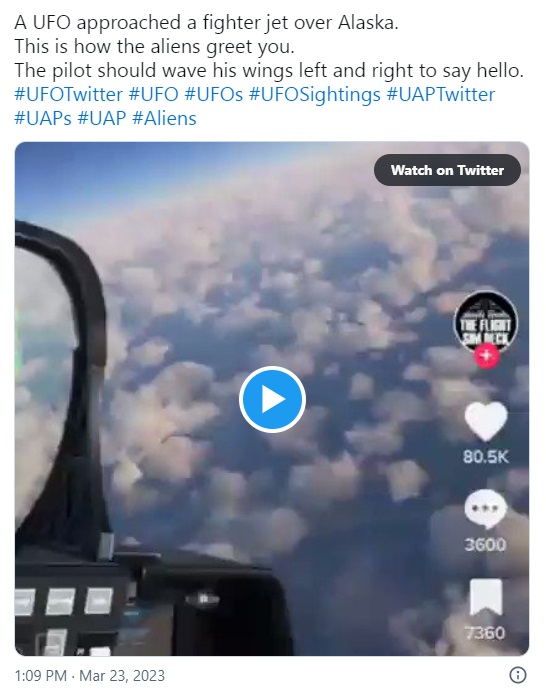546x690 pixels.
Task: Open the comments speech bubble icon
Action: 486,509
